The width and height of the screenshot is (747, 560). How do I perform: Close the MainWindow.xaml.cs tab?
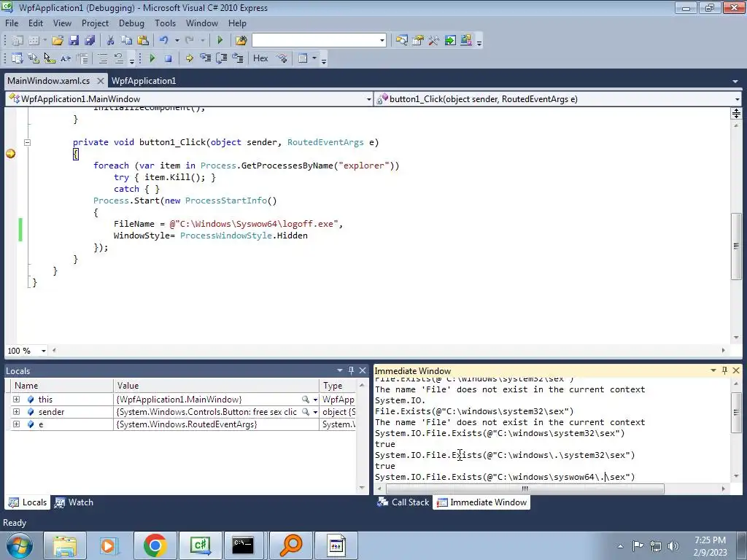(100, 81)
